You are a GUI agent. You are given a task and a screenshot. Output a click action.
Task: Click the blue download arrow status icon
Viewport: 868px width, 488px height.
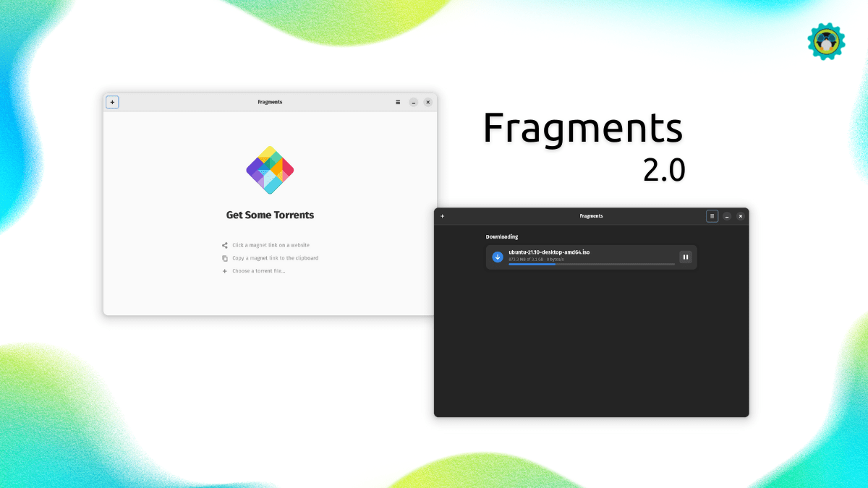tap(498, 257)
